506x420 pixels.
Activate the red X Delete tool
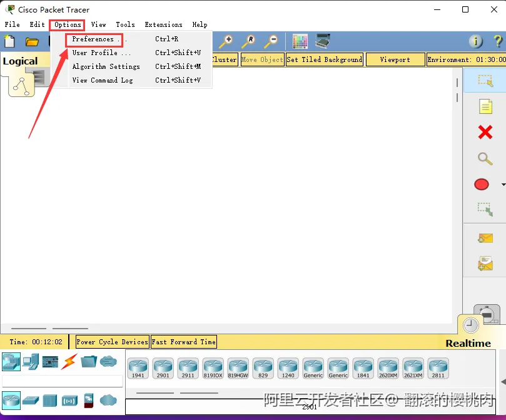click(485, 132)
